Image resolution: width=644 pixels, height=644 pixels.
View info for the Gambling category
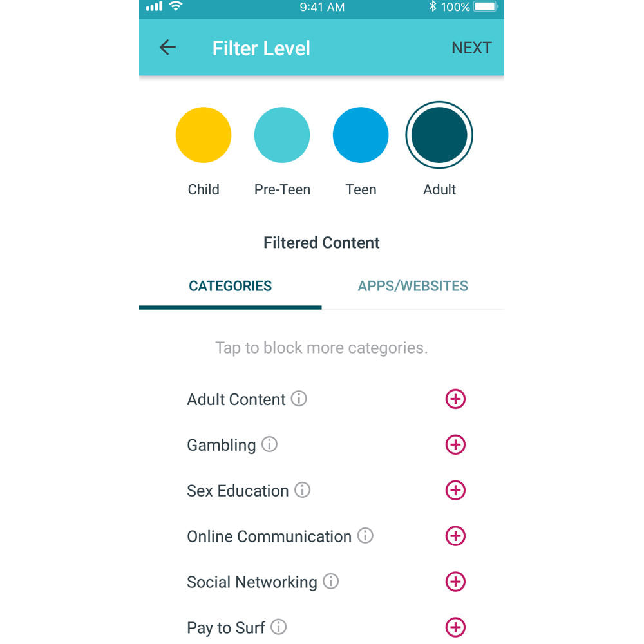(269, 444)
